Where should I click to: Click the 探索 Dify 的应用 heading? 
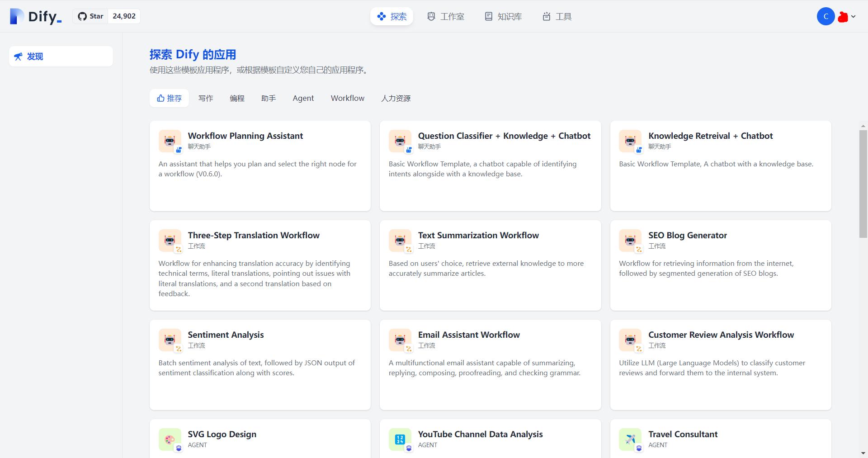[193, 55]
